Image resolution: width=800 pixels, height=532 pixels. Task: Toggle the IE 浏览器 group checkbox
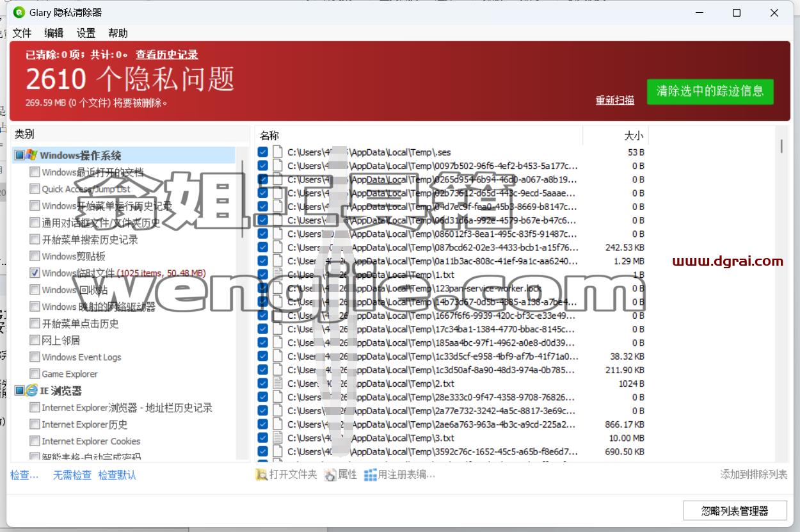point(19,391)
